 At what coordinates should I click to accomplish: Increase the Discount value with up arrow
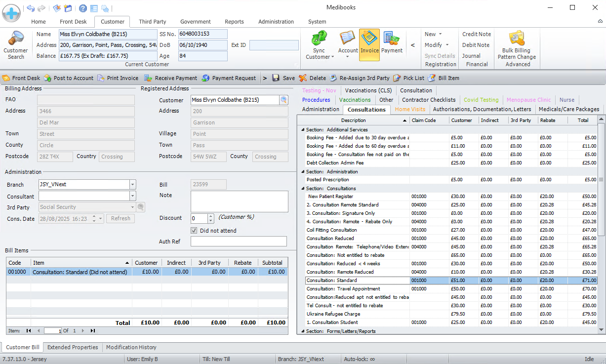[x=211, y=216]
